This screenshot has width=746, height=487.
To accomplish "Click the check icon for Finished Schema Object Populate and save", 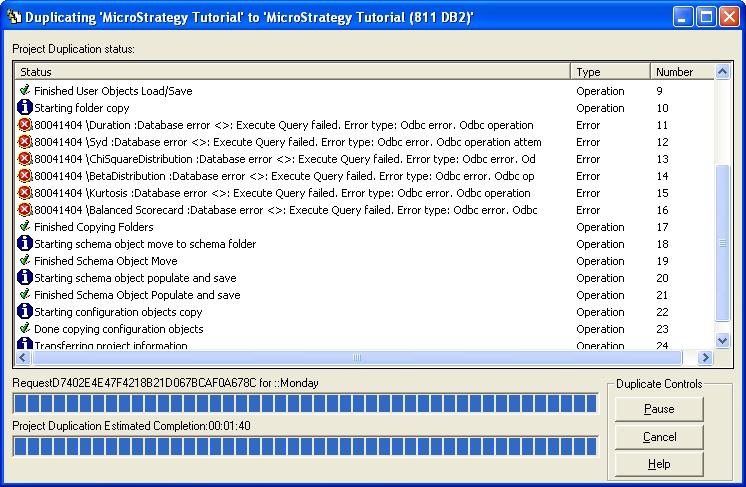I will click(x=25, y=294).
